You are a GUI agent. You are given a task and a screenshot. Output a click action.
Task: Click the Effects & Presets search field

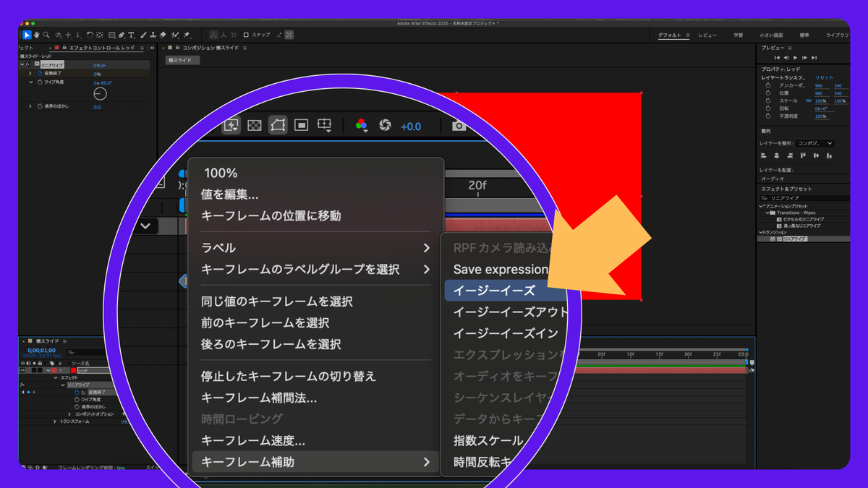tap(803, 198)
